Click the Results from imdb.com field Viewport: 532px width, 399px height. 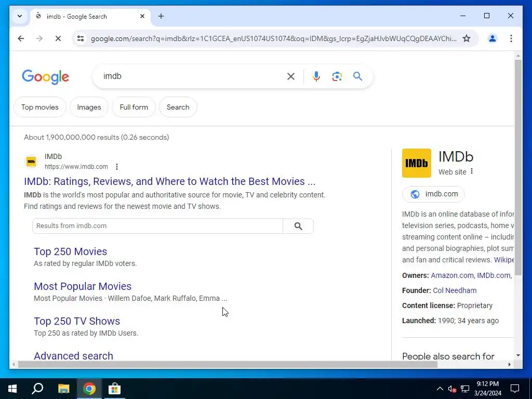pos(157,226)
